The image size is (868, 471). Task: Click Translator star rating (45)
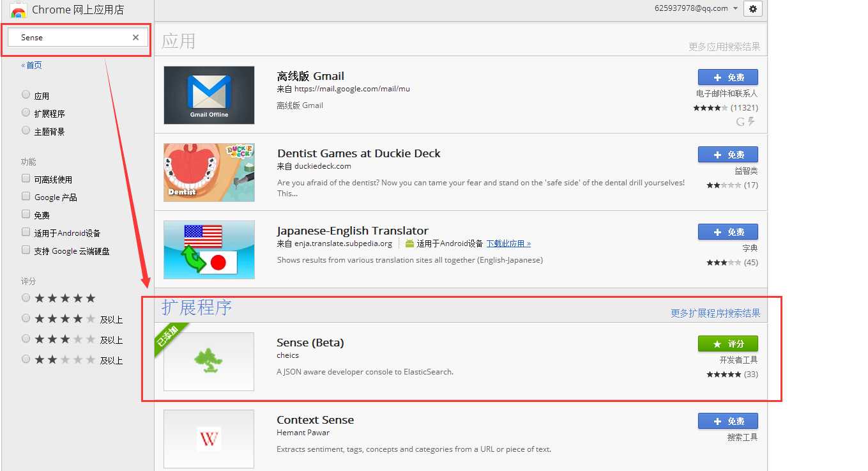pyautogui.click(x=732, y=263)
